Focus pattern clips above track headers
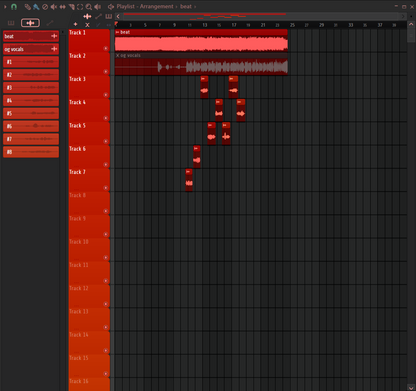The width and height of the screenshot is (416, 391). coord(109,16)
